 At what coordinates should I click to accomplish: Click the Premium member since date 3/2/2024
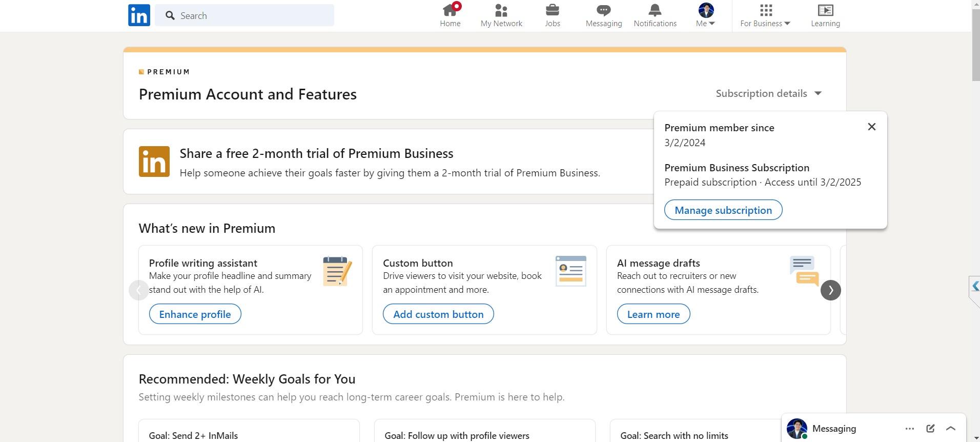[x=685, y=143]
